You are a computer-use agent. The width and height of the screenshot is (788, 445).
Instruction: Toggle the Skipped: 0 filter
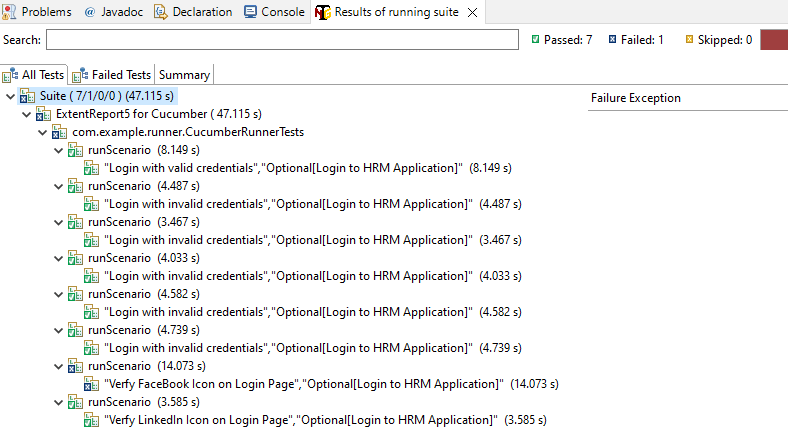718,40
